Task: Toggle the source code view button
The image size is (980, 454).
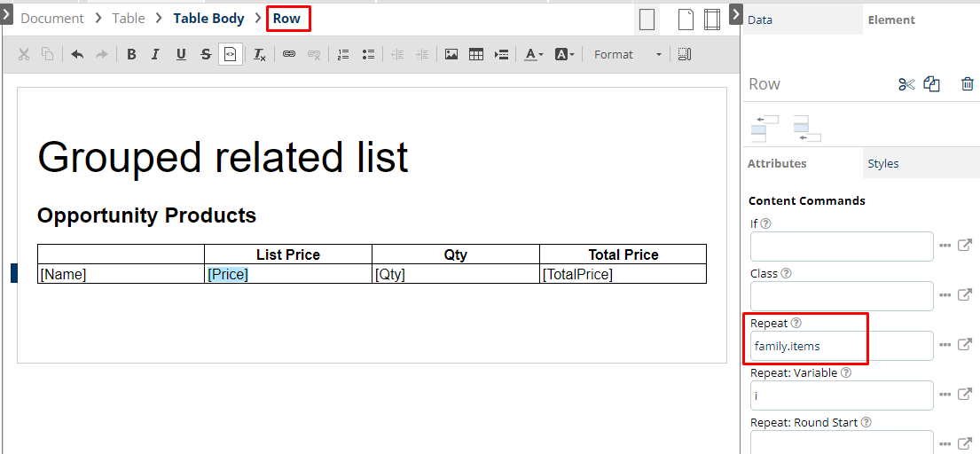Action: tap(230, 55)
